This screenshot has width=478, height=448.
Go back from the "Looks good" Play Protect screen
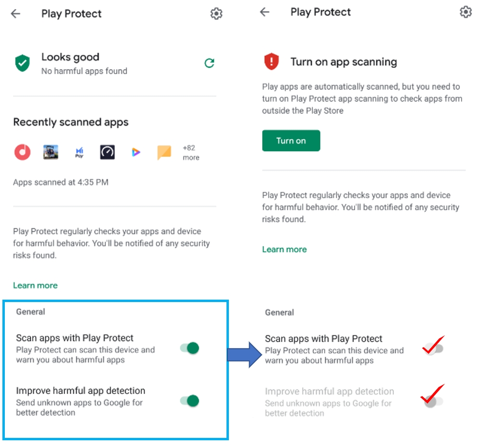click(16, 13)
